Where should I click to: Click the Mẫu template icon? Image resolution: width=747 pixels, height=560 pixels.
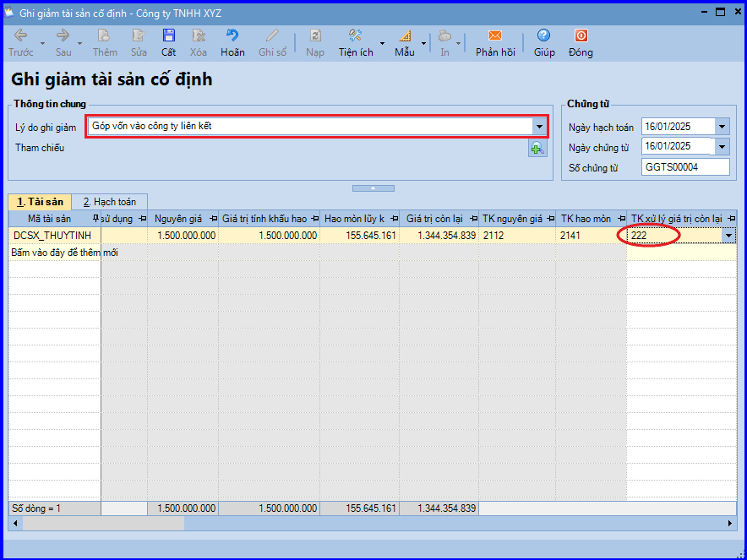pyautogui.click(x=404, y=36)
